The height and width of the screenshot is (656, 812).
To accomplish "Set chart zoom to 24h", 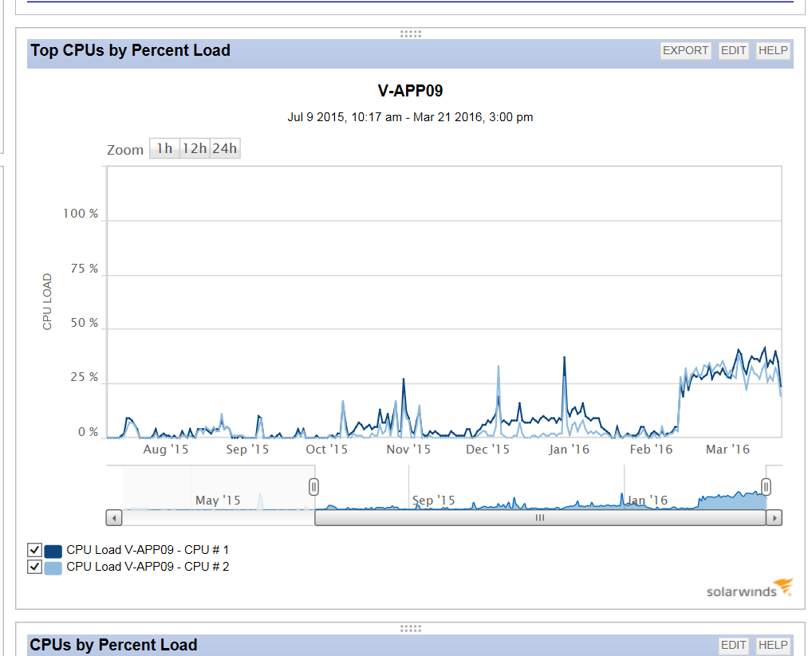I will [x=225, y=148].
